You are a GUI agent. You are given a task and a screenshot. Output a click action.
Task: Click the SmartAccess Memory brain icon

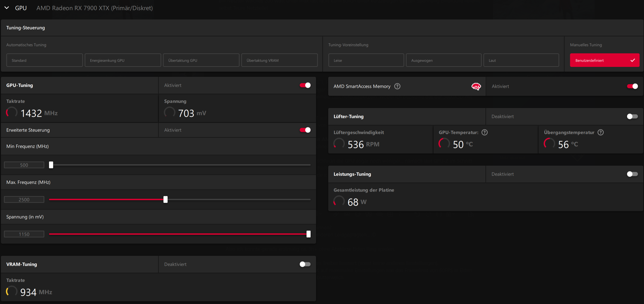476,86
